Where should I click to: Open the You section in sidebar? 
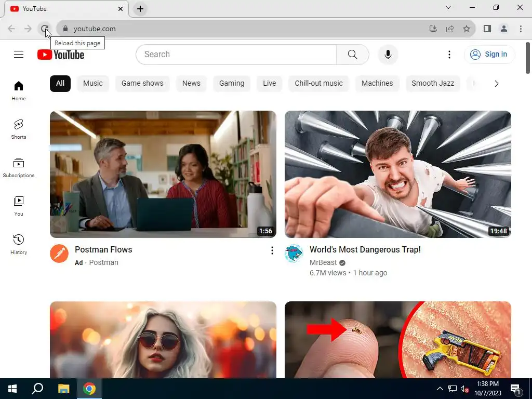click(19, 206)
